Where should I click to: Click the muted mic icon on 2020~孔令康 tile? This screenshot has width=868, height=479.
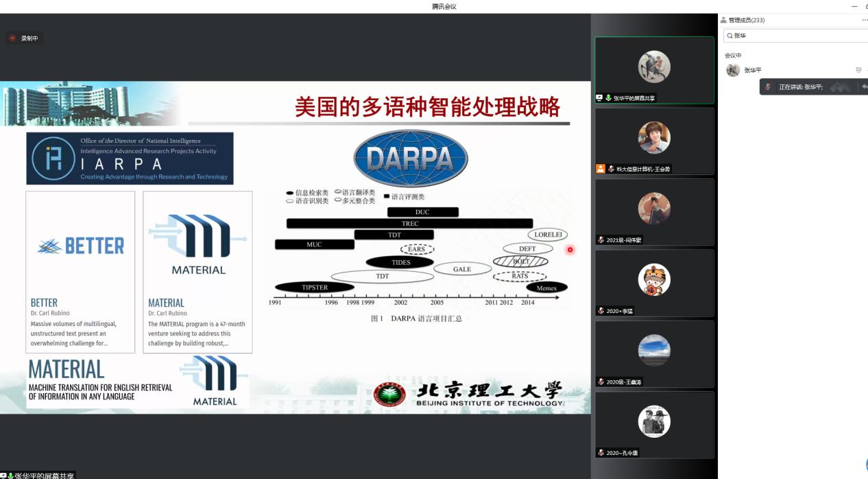click(601, 453)
